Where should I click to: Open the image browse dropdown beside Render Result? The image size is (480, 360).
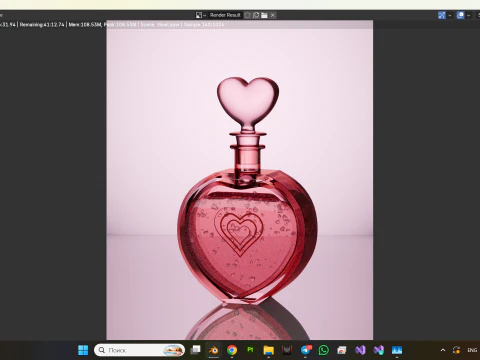(x=201, y=15)
